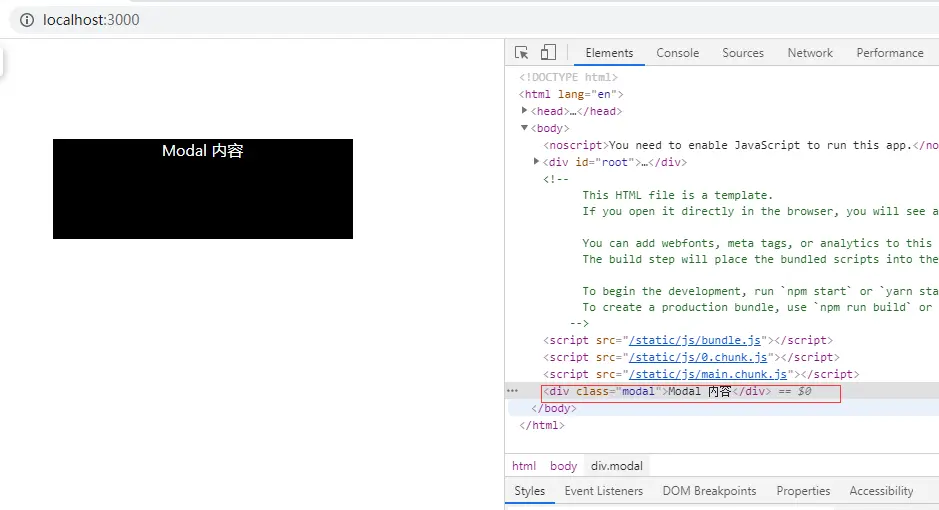
Task: Click the comment line 'This HTML file is a template.'
Action: (678, 195)
